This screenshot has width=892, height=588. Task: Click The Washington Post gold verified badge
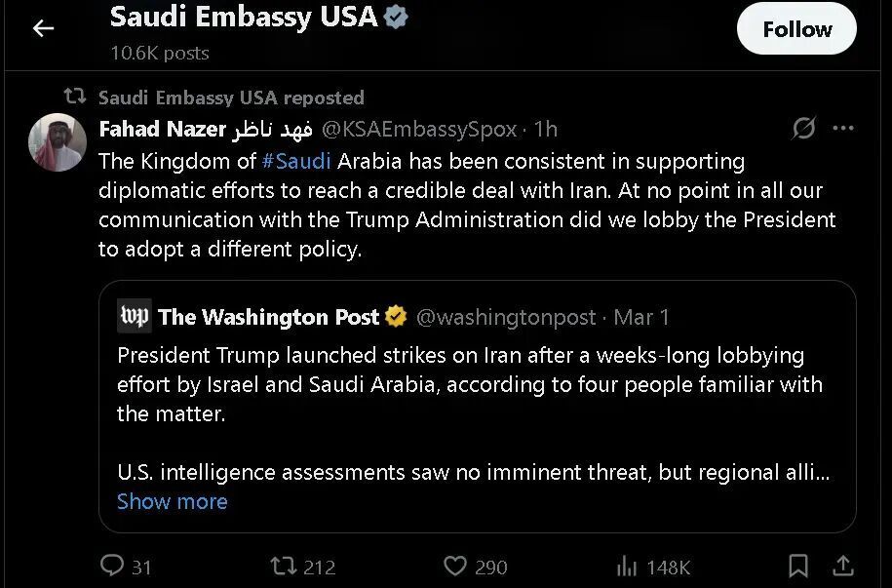click(396, 317)
